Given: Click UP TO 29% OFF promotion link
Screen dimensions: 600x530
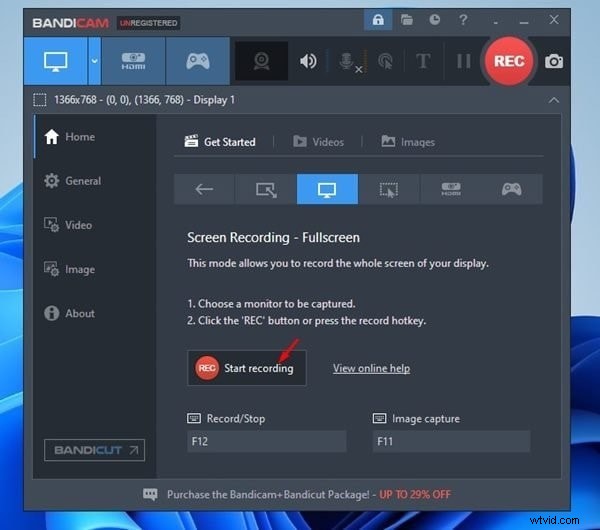Looking at the screenshot, I should coord(415,494).
